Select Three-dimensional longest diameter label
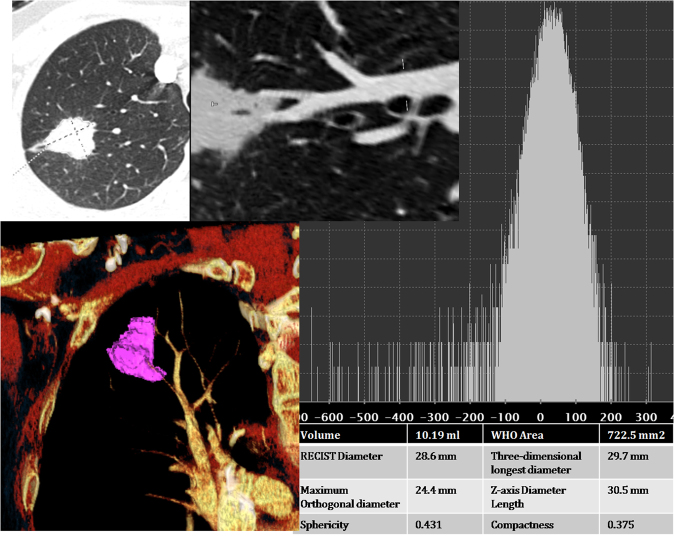 click(540, 461)
